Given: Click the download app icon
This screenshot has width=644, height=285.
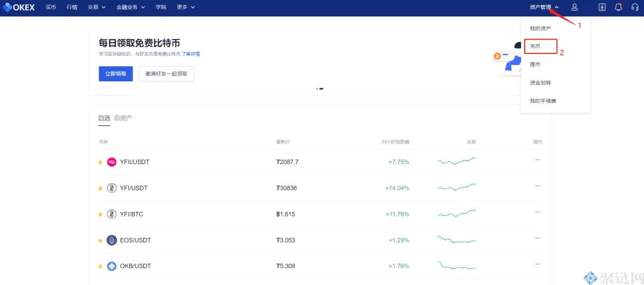Looking at the screenshot, I should (602, 7).
